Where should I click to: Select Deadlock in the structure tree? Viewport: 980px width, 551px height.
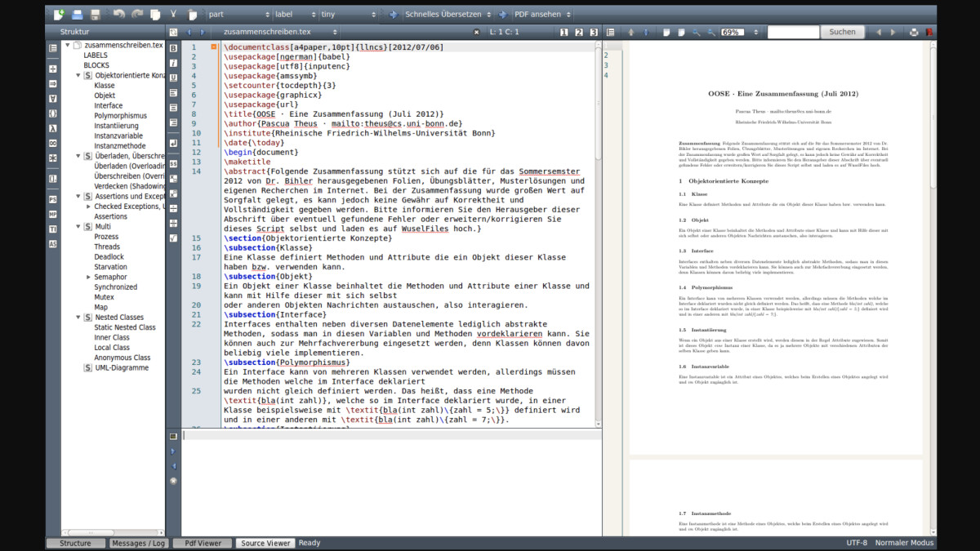click(109, 256)
